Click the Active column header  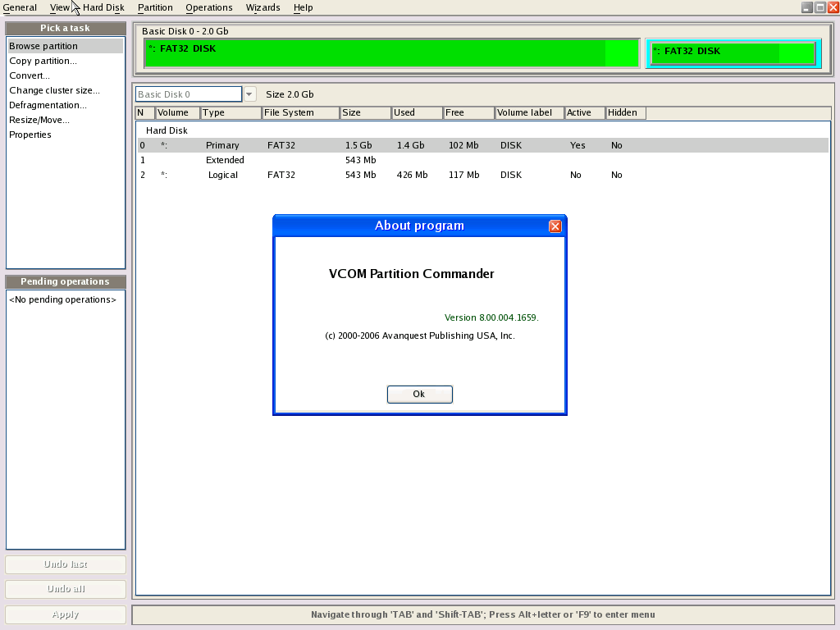[585, 112]
